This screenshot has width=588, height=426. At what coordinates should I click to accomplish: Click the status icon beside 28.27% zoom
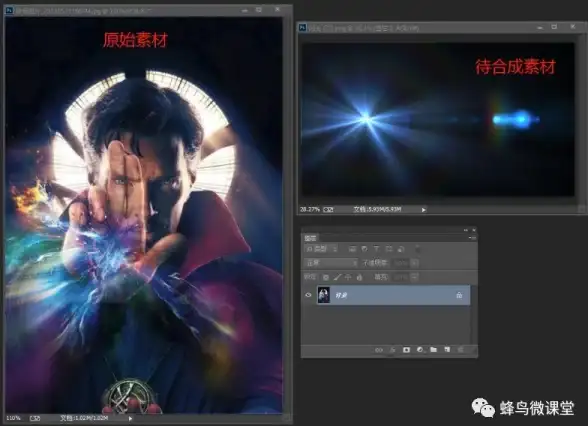328,209
